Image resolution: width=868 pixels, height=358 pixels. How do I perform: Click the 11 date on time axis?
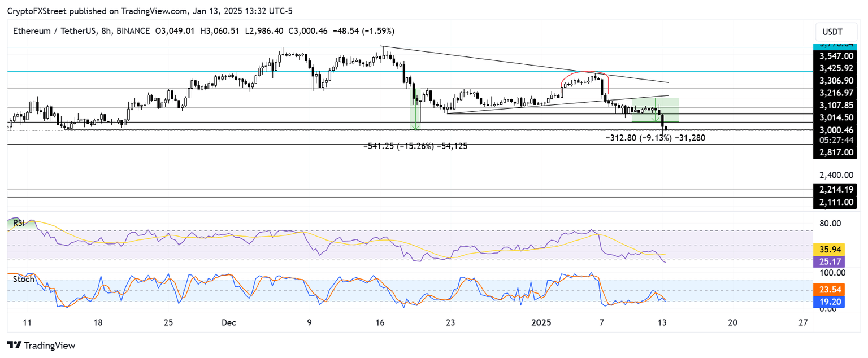coord(27,323)
